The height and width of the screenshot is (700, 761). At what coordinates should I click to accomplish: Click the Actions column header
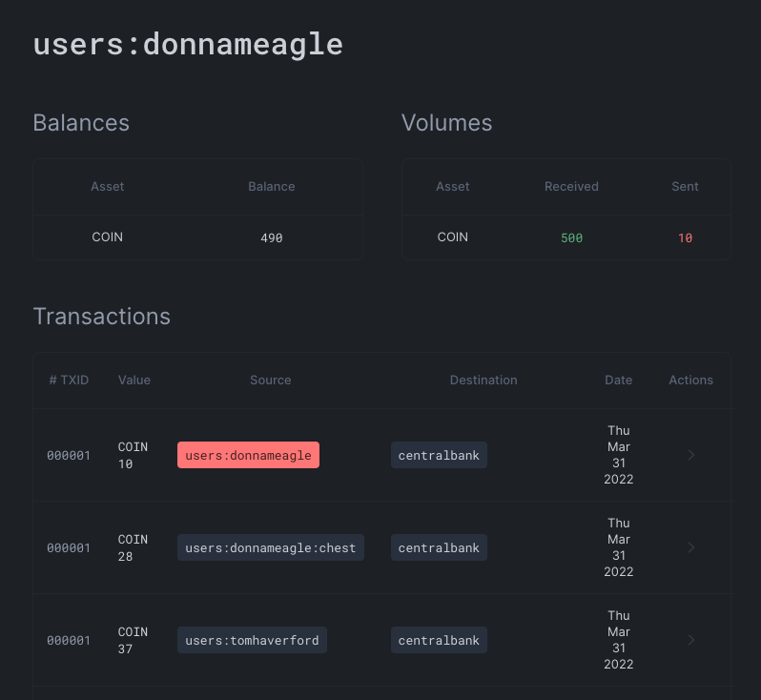pyautogui.click(x=690, y=380)
